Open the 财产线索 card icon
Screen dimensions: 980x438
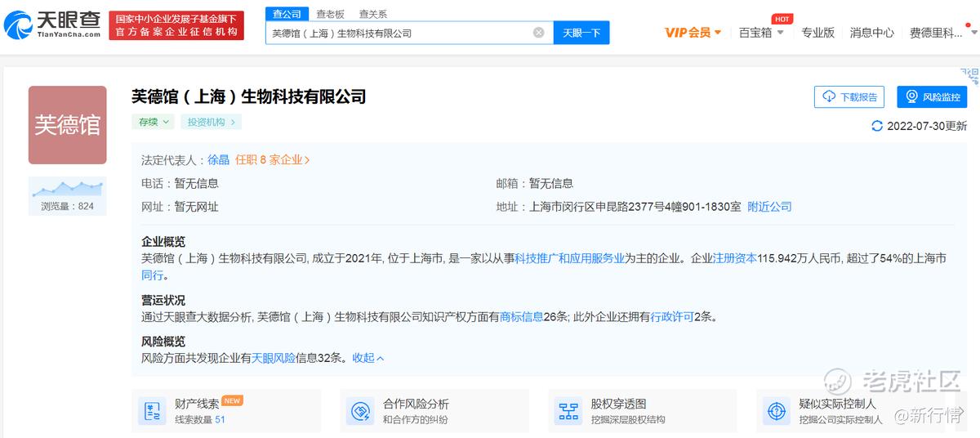point(153,411)
